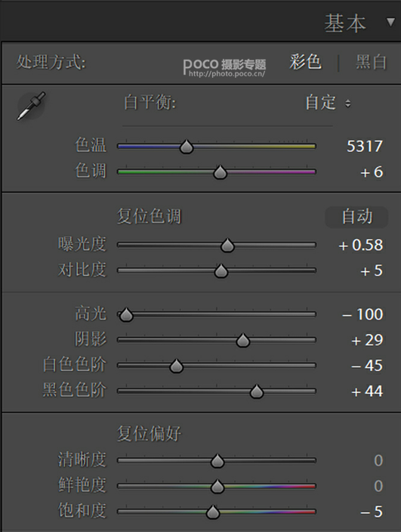Click the 高光 highlights slider handle

pyautogui.click(x=126, y=314)
